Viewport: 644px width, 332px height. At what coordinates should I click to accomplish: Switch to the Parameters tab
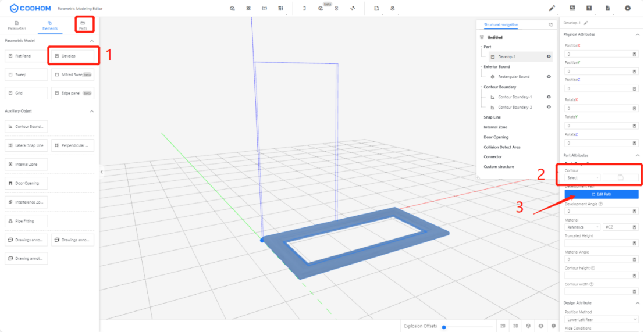17,25
